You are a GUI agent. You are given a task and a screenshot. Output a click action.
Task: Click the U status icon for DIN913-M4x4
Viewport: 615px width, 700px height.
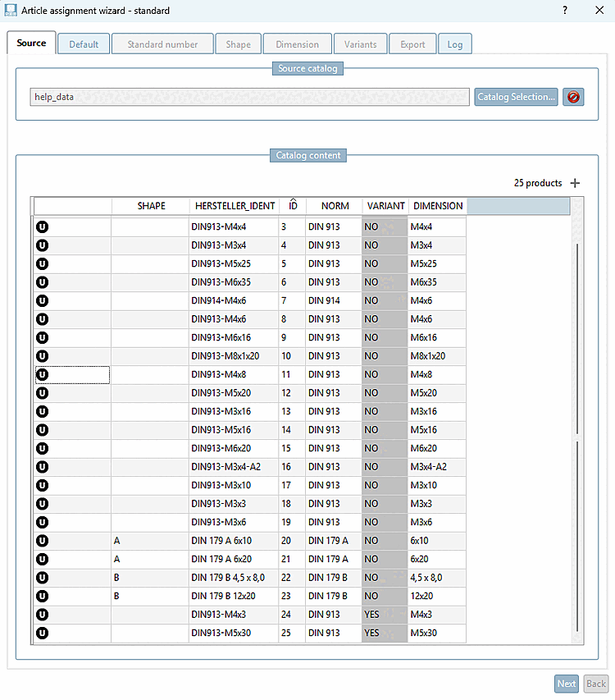coord(43,226)
